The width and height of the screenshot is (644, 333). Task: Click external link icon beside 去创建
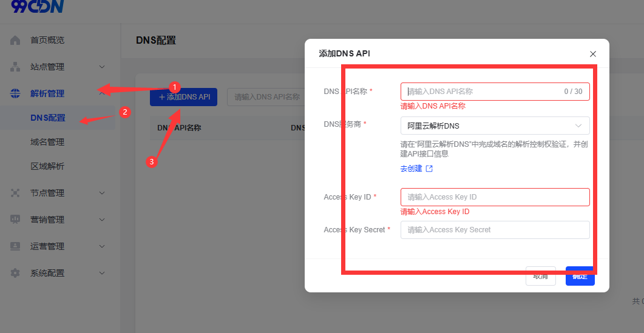429,169
